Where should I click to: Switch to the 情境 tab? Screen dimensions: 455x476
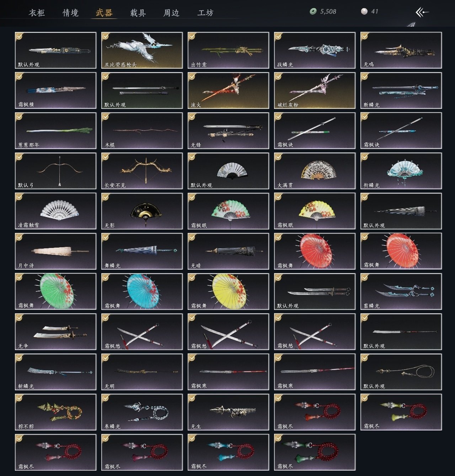(x=70, y=13)
